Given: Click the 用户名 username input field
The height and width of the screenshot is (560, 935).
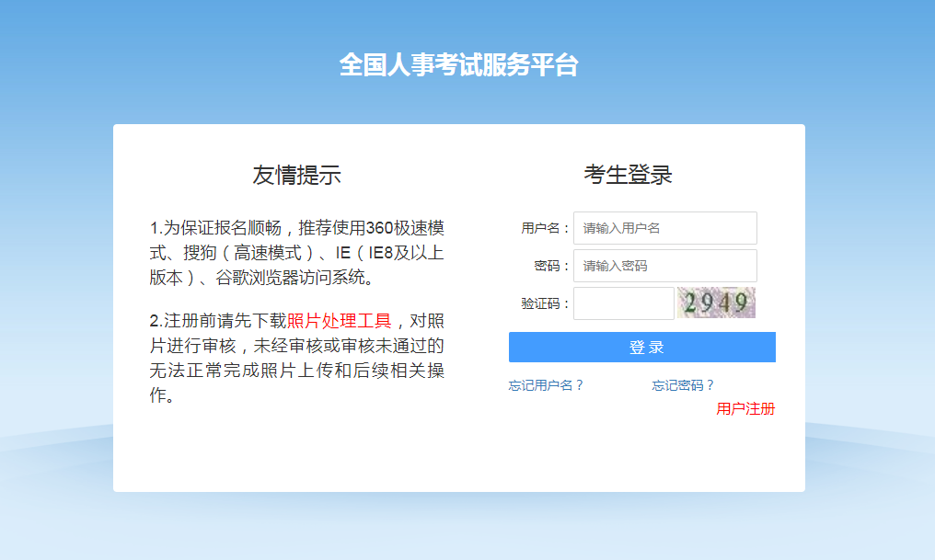Looking at the screenshot, I should [x=664, y=228].
